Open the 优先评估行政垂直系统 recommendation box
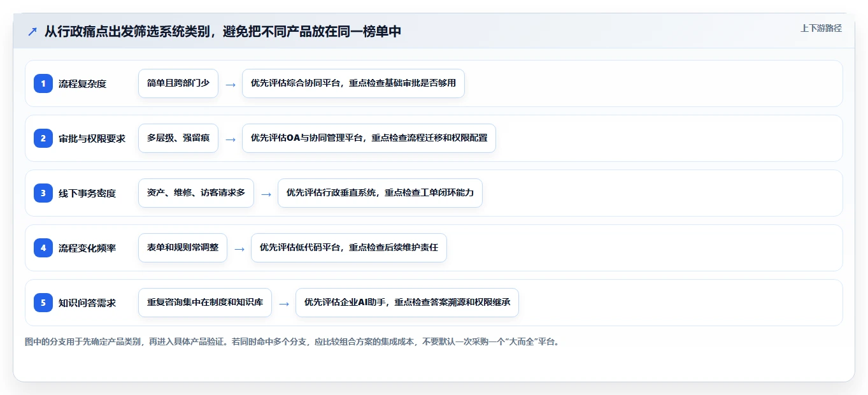The width and height of the screenshot is (868, 395). 380,193
